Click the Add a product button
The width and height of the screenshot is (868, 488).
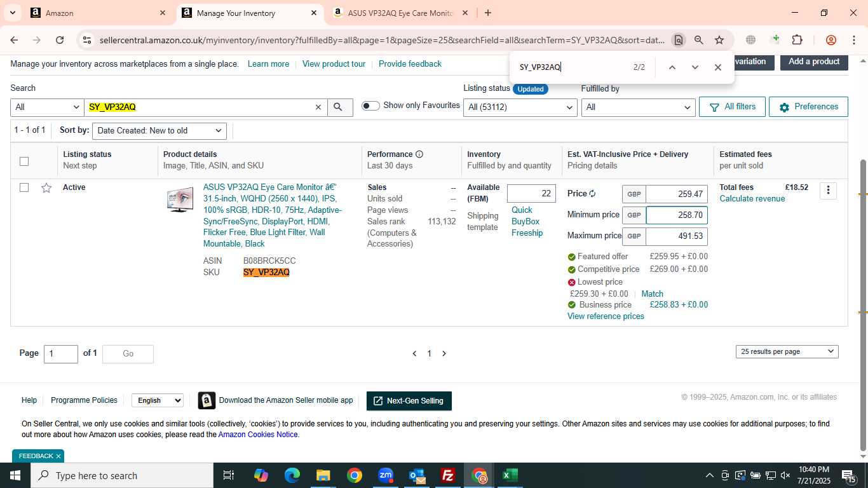tap(814, 62)
